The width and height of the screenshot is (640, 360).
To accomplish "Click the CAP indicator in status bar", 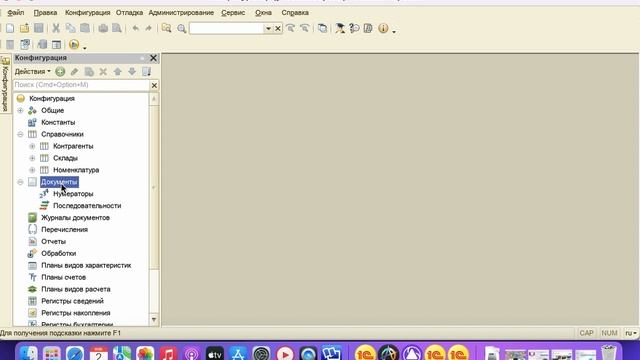I will coord(587,333).
